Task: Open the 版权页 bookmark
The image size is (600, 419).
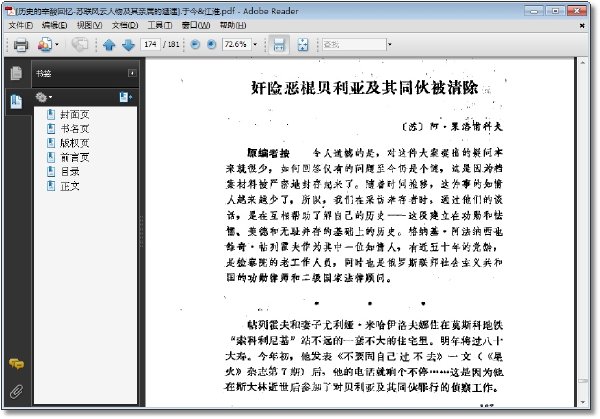Action: 75,143
